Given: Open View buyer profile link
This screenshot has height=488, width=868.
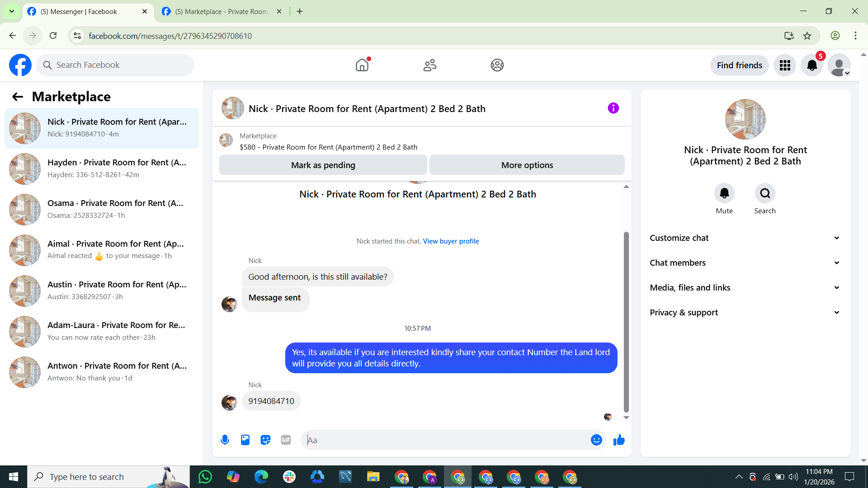Looking at the screenshot, I should click(x=451, y=241).
